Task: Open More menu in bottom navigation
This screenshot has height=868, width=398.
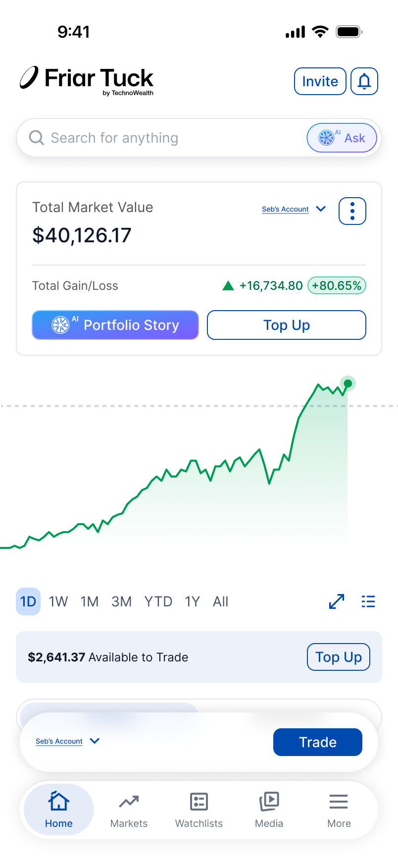Action: point(339,810)
